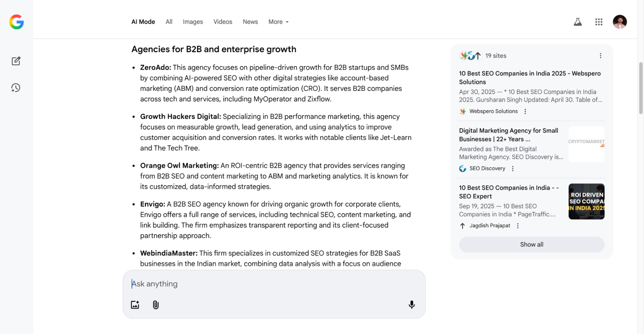The height and width of the screenshot is (334, 644).
Task: Switch to the Images tab
Action: point(193,22)
